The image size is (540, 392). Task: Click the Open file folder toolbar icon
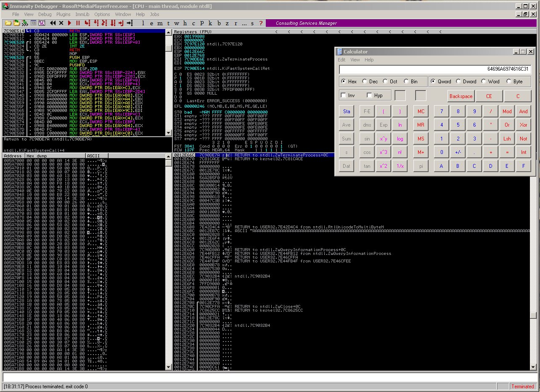pos(8,23)
